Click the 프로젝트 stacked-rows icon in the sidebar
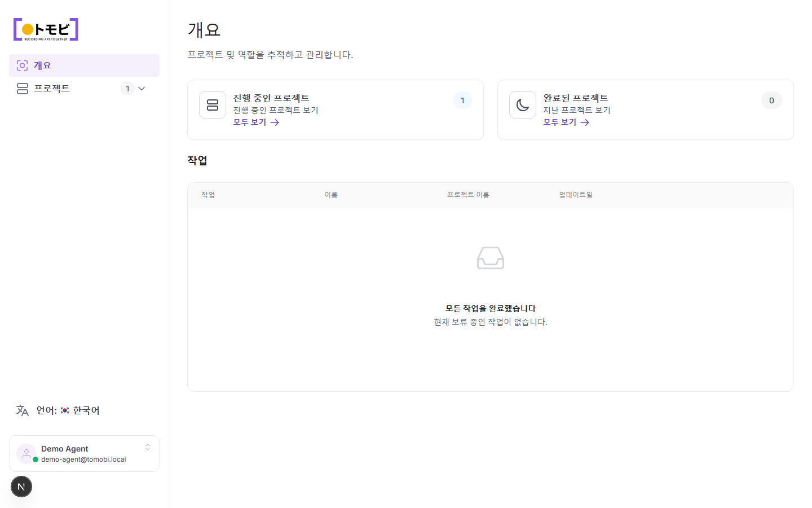Screen dimensions: 812x508 tap(23, 89)
